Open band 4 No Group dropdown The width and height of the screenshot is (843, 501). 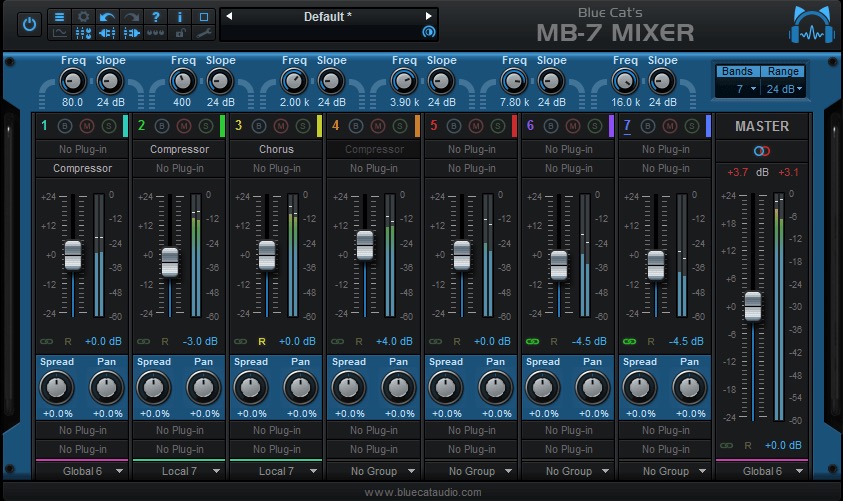point(374,471)
